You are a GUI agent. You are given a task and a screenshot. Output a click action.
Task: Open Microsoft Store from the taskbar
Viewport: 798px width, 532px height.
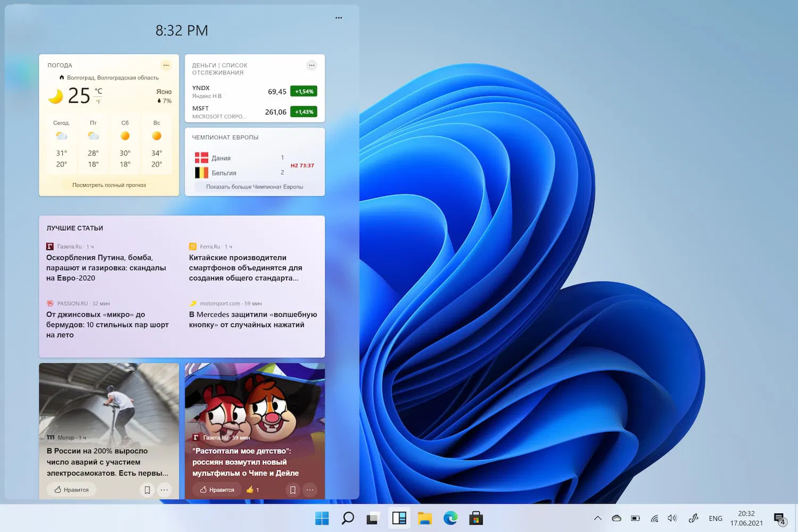point(476,518)
